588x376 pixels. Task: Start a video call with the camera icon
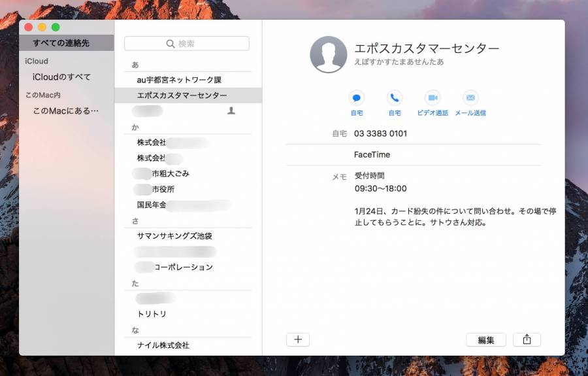(x=433, y=98)
